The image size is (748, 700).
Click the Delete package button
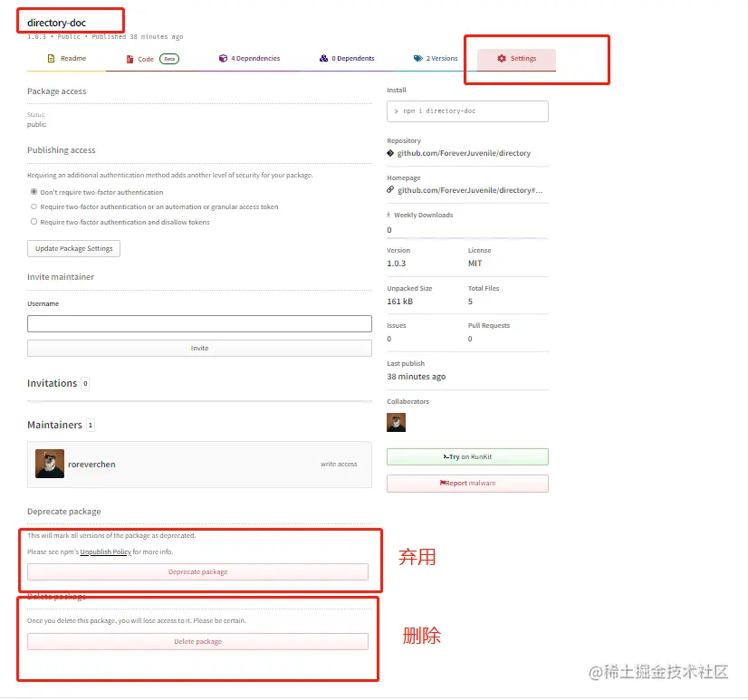pos(198,642)
